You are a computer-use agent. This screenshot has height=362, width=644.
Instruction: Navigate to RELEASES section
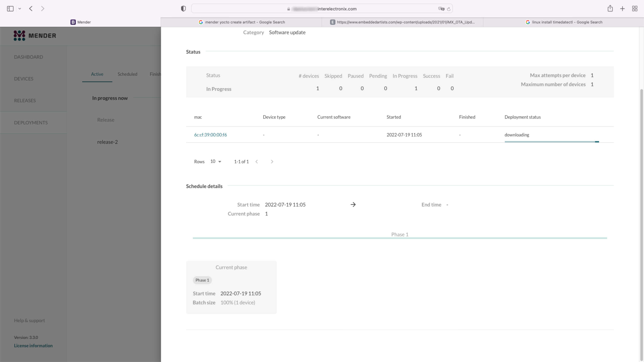[x=24, y=100]
